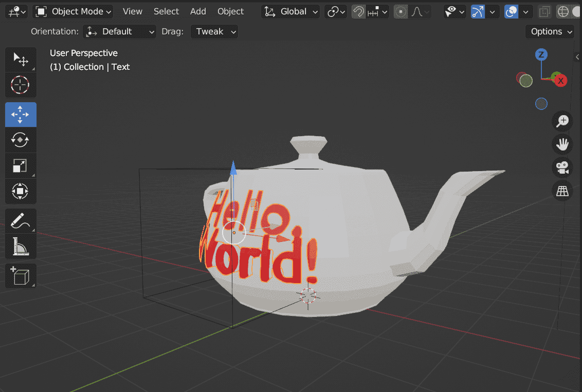Image resolution: width=582 pixels, height=392 pixels.
Task: Open selectability and visibility dropdown
Action: (454, 11)
